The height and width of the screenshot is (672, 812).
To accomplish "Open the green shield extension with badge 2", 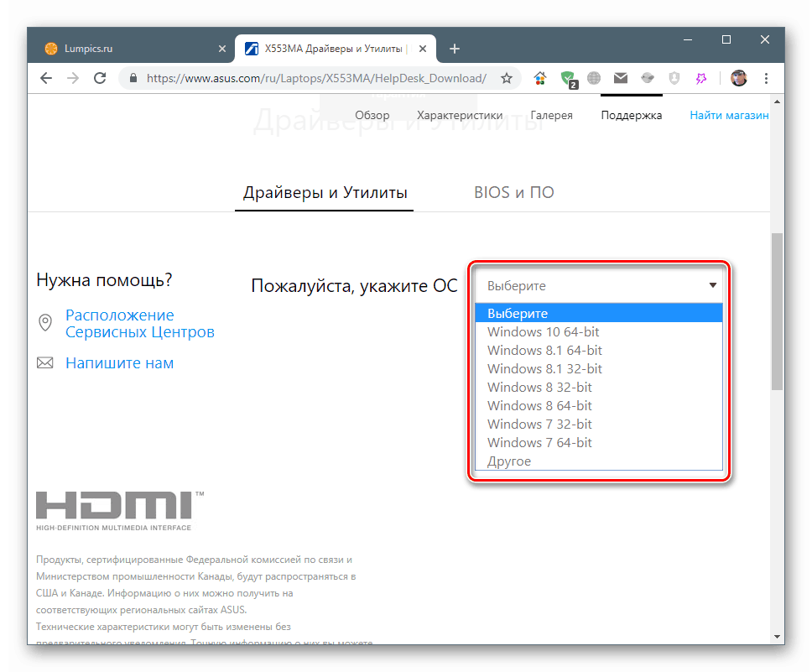I will click(x=568, y=79).
